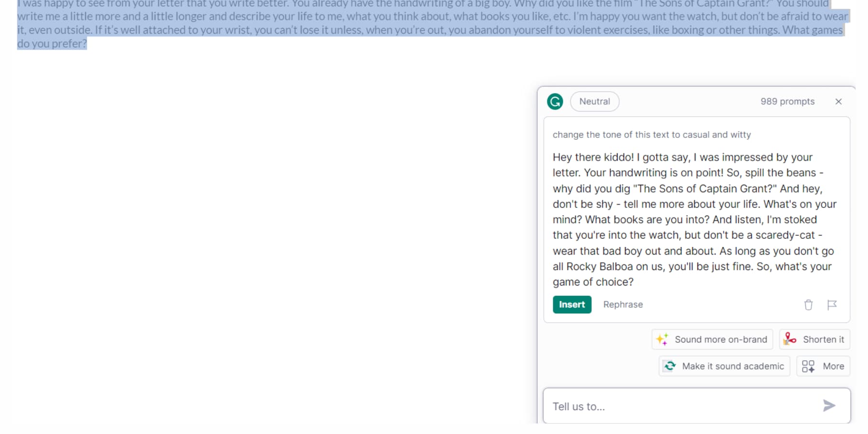Report the suggestion with the flag icon
This screenshot has width=868, height=434.
(833, 304)
